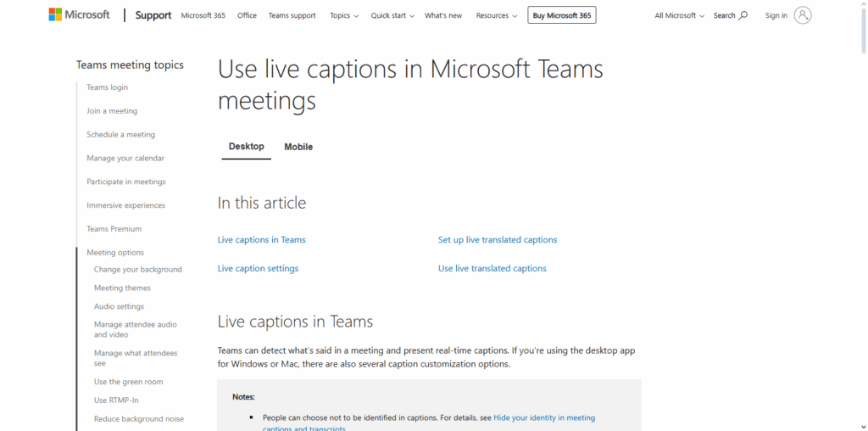Jump to Live captions in Teams section link

point(261,240)
